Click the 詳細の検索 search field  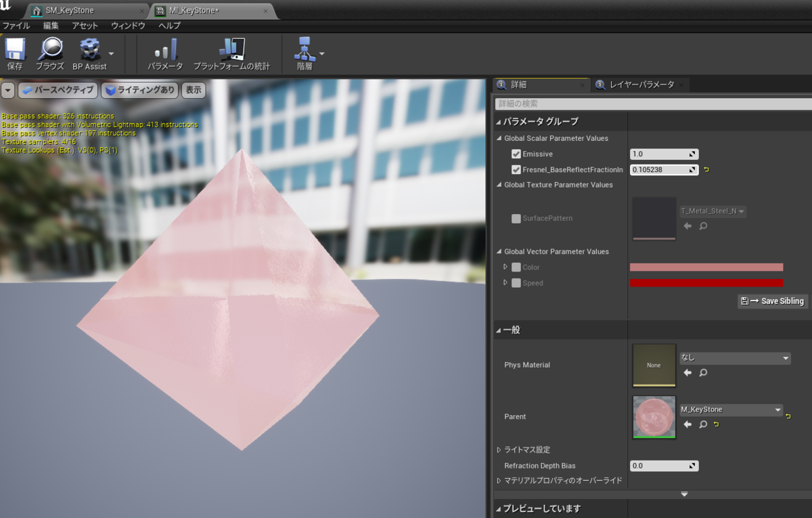[x=653, y=104]
